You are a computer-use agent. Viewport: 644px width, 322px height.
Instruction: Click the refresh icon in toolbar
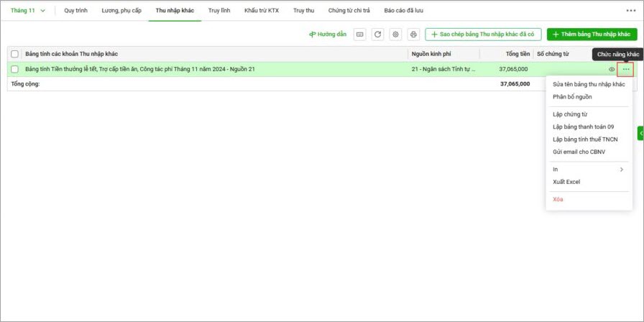point(378,34)
